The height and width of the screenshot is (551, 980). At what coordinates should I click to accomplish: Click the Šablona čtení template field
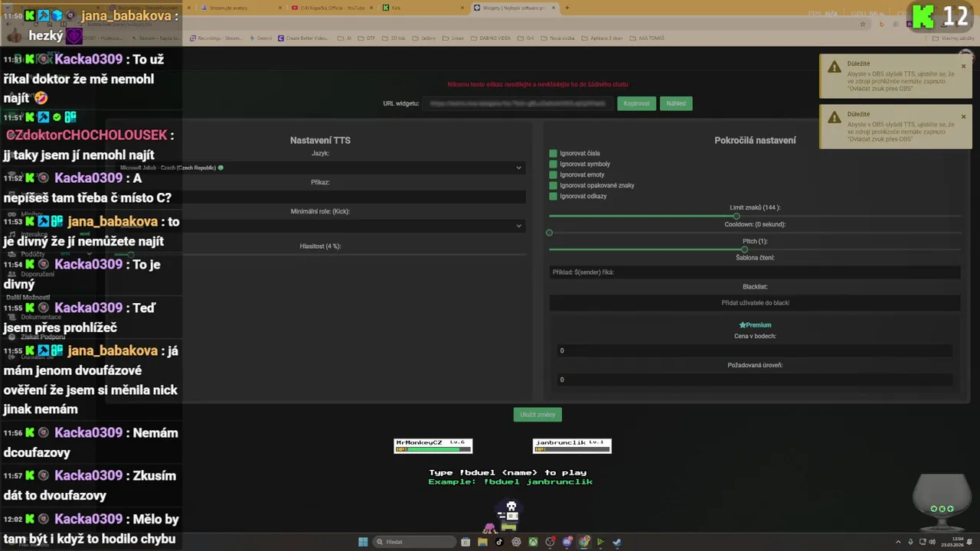point(755,272)
